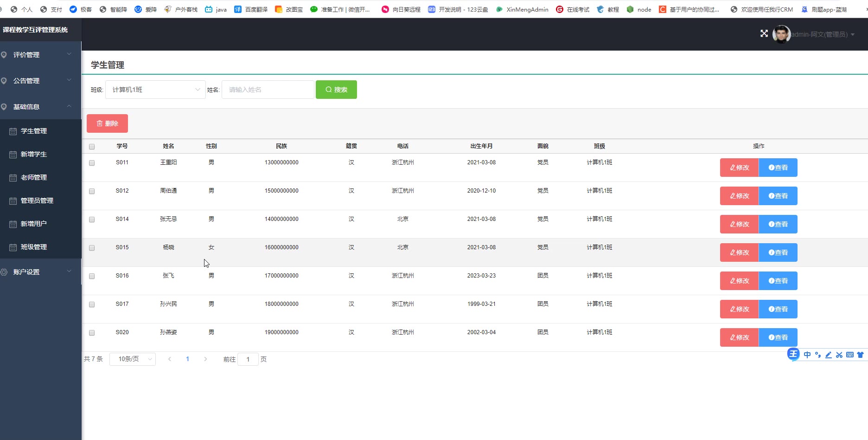Click the fullscreen toggle icon in header
Viewport: 868px width, 440px height.
coord(764,33)
